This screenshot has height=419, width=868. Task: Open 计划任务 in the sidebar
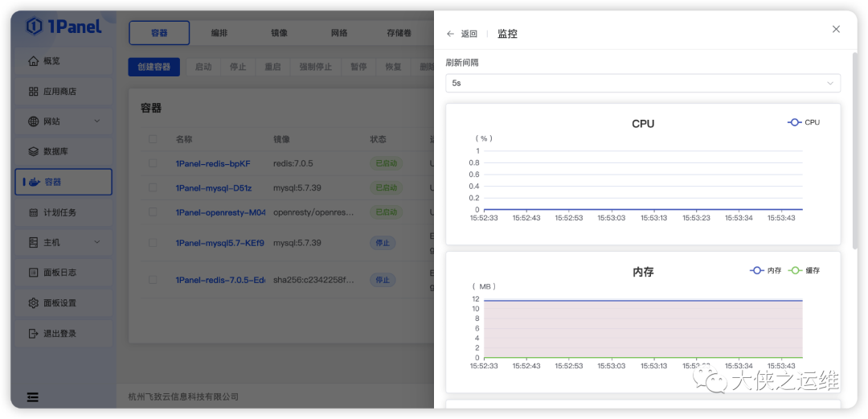click(63, 212)
